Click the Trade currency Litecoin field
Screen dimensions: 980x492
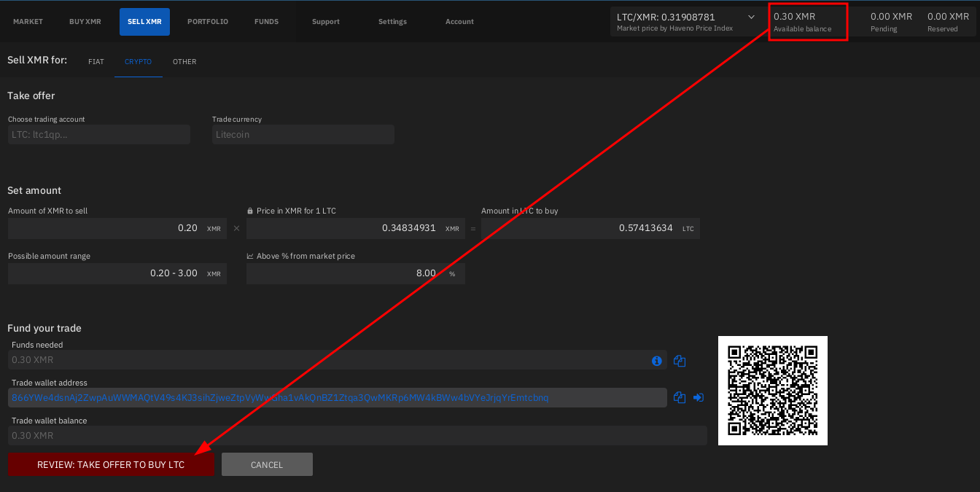tap(303, 134)
